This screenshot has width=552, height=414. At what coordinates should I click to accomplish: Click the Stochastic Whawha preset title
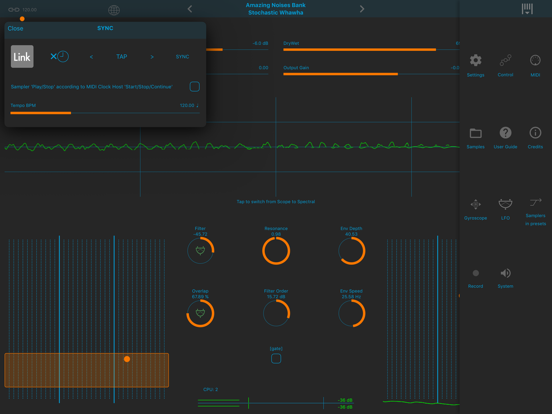point(276,13)
